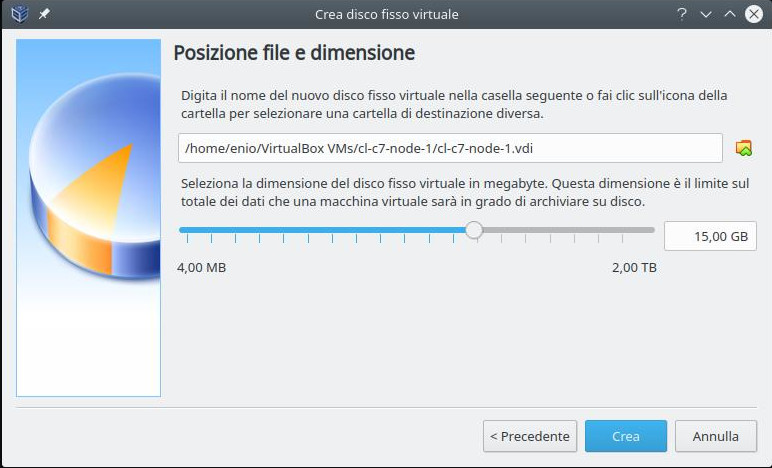Click the VirtualBox cube icon in title bar
Viewport: 772px width, 468px height.
pos(19,14)
